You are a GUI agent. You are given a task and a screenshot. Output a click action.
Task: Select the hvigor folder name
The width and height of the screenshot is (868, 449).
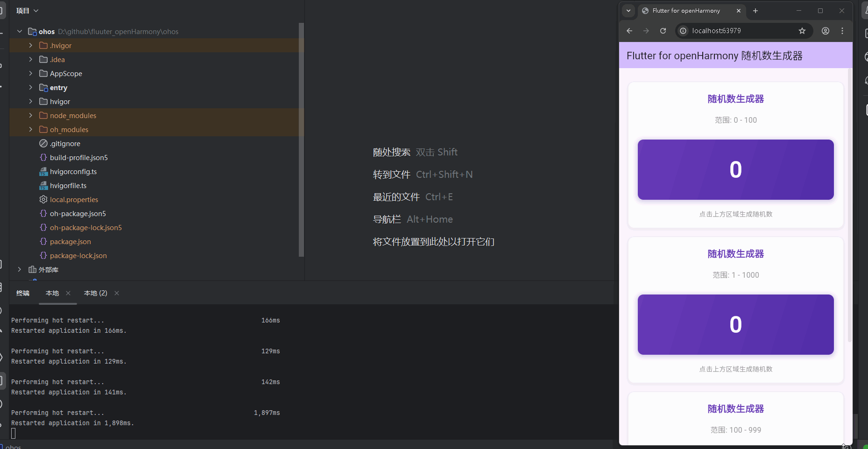point(60,102)
